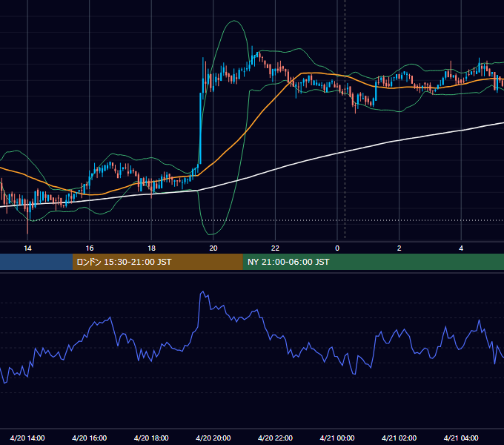504x445 pixels.
Task: Click the '14' hour label on price chart axis
Action: tap(27, 248)
